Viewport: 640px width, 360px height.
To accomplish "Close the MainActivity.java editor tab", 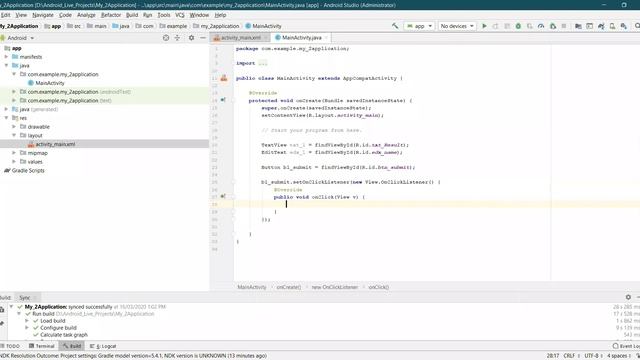I will click(x=326, y=38).
